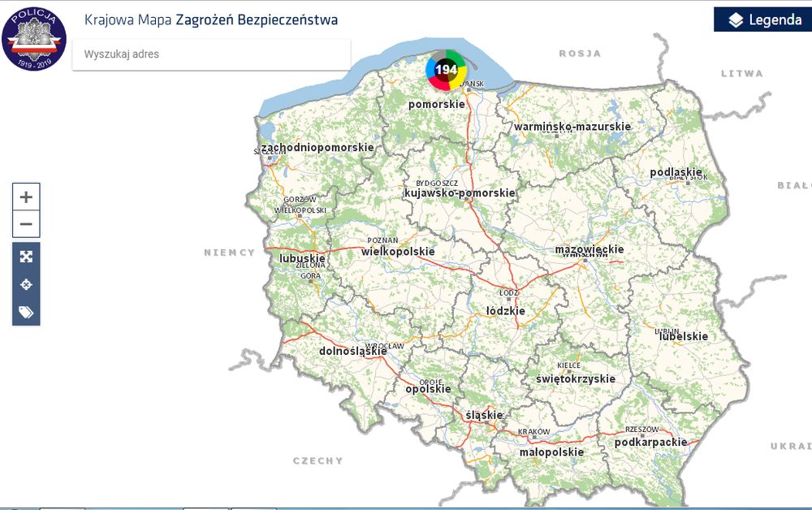Click the kujawsko-pomorskie region label
This screenshot has width=812, height=510.
[460, 193]
